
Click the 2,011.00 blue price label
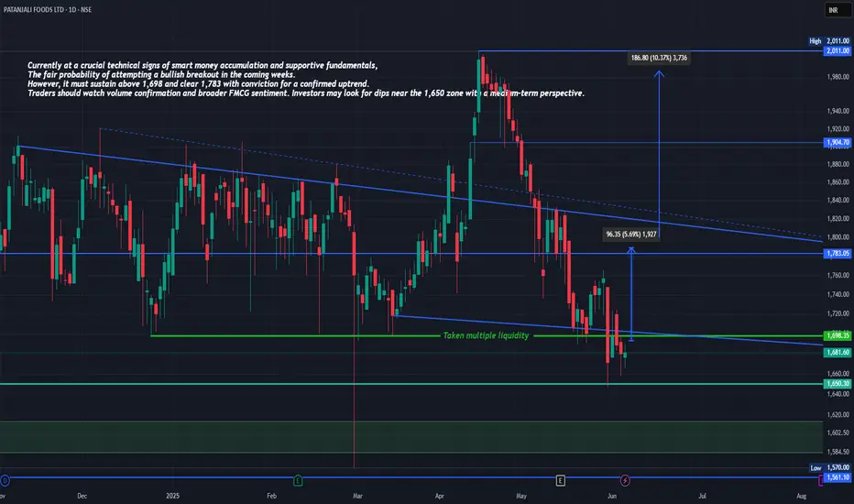(838, 50)
